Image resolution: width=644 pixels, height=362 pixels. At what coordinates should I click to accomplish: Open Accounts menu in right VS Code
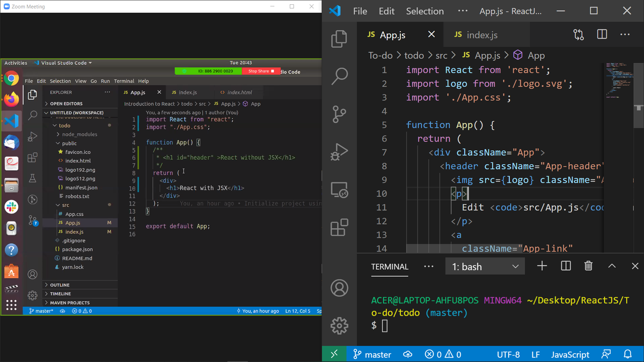coord(339,288)
